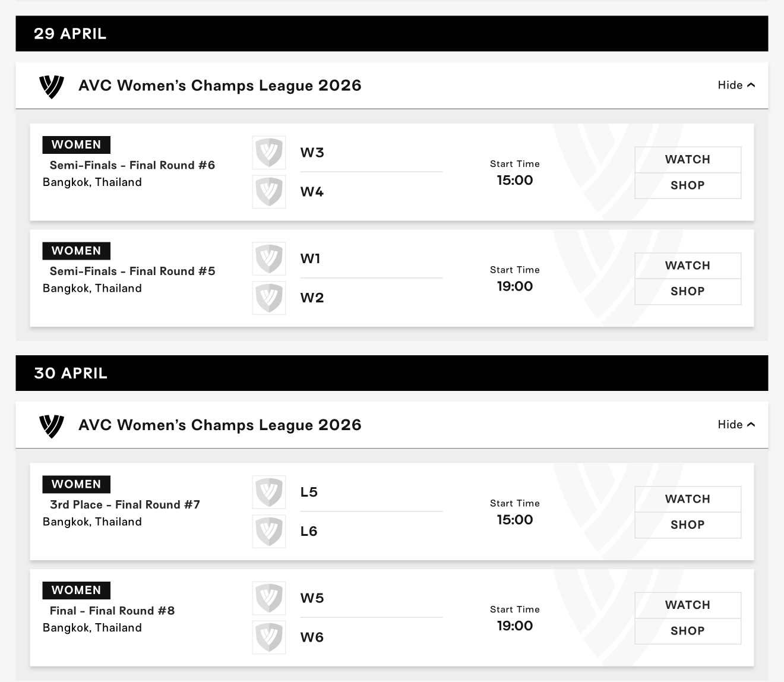Click the W2 team shield icon
This screenshot has width=784, height=682.
[269, 298]
